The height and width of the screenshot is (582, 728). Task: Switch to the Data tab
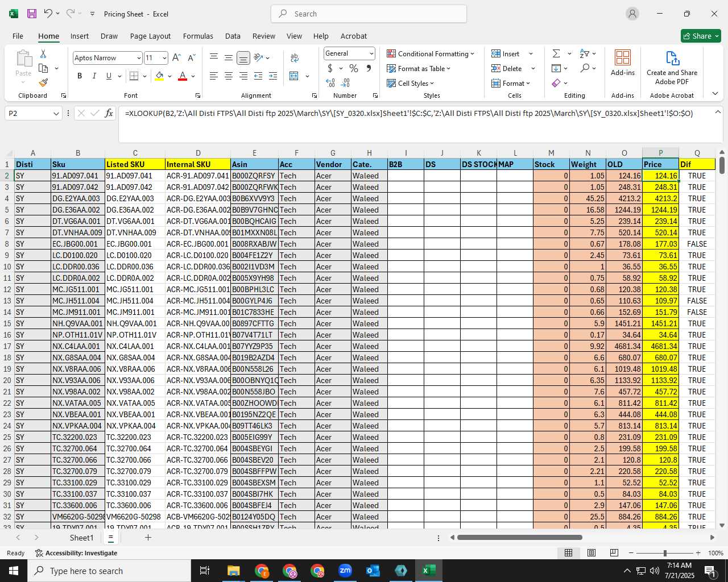[233, 36]
